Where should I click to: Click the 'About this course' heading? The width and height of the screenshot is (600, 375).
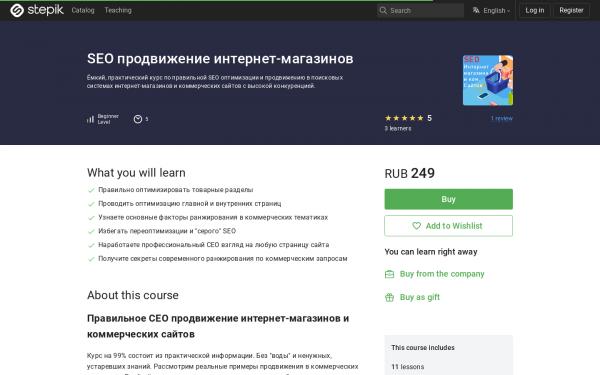pos(133,295)
